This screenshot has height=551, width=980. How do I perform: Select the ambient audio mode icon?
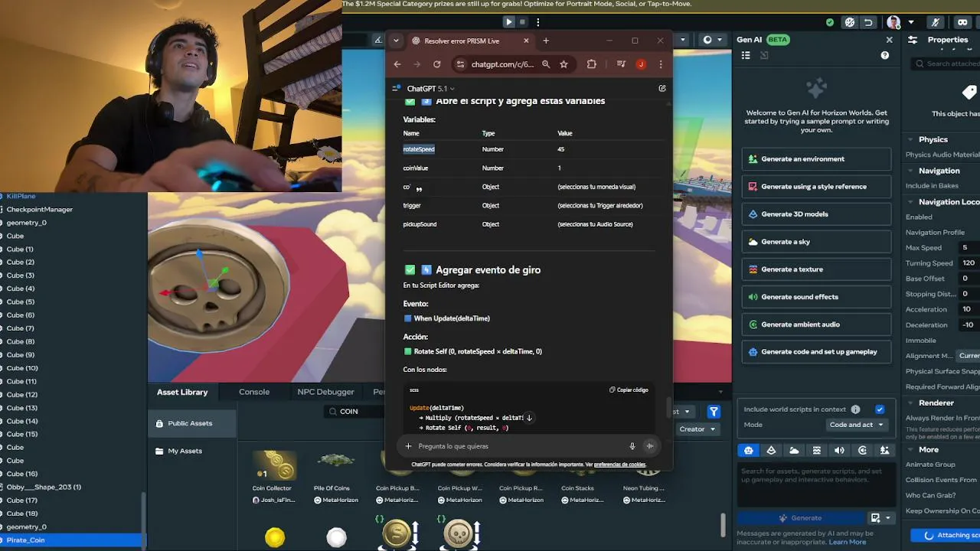862,451
